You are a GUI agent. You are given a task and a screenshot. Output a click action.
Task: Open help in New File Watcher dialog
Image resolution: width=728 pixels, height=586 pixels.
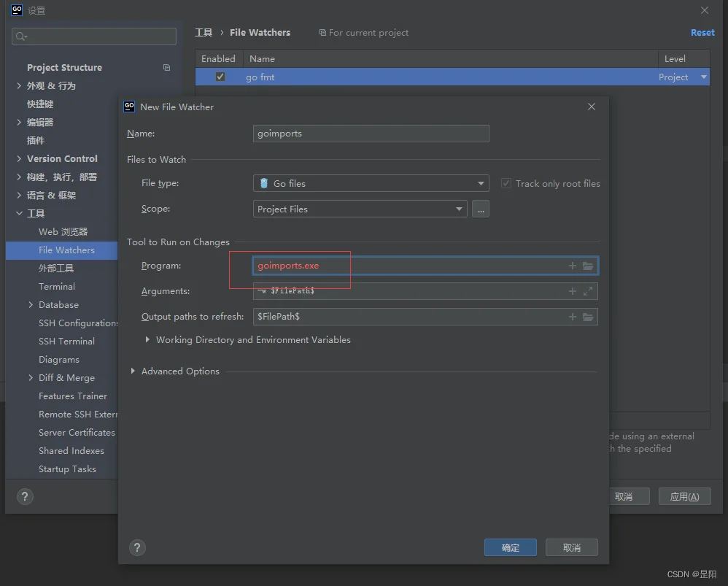click(x=137, y=547)
